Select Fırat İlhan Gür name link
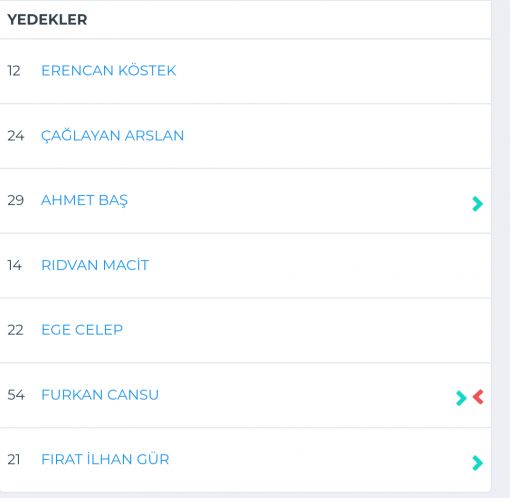The height and width of the screenshot is (498, 510). click(x=105, y=459)
